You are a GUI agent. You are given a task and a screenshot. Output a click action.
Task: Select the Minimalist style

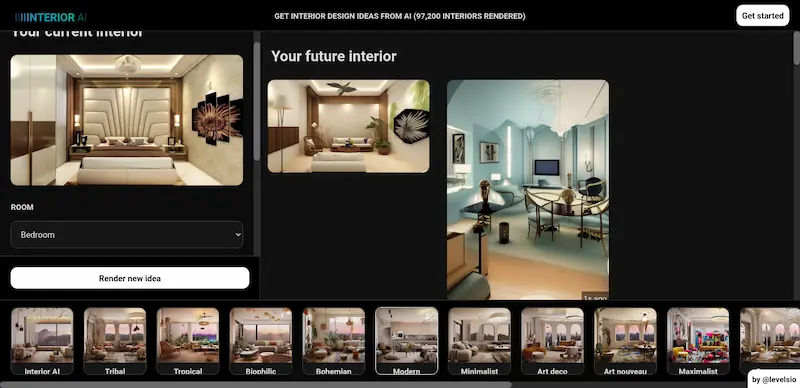[479, 341]
